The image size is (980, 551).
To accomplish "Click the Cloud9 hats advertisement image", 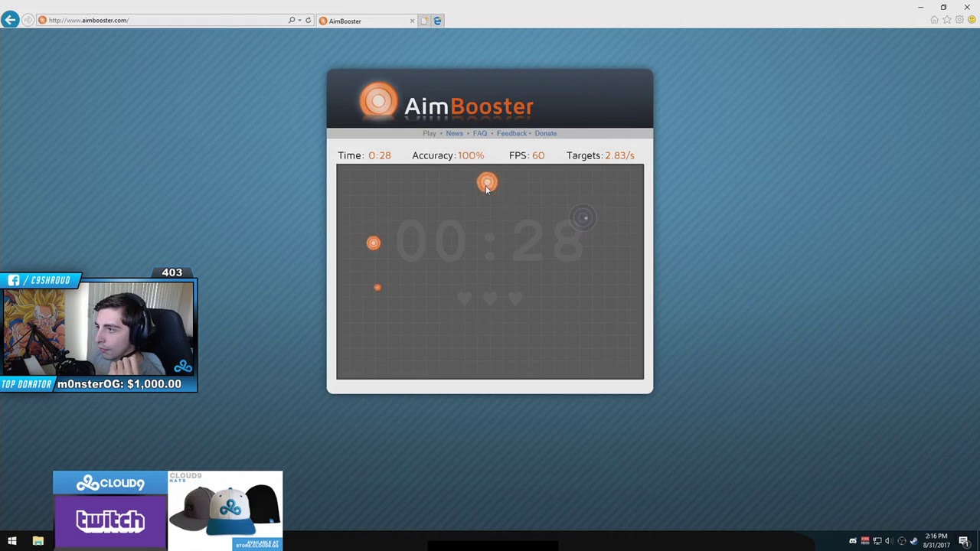I will click(x=225, y=510).
